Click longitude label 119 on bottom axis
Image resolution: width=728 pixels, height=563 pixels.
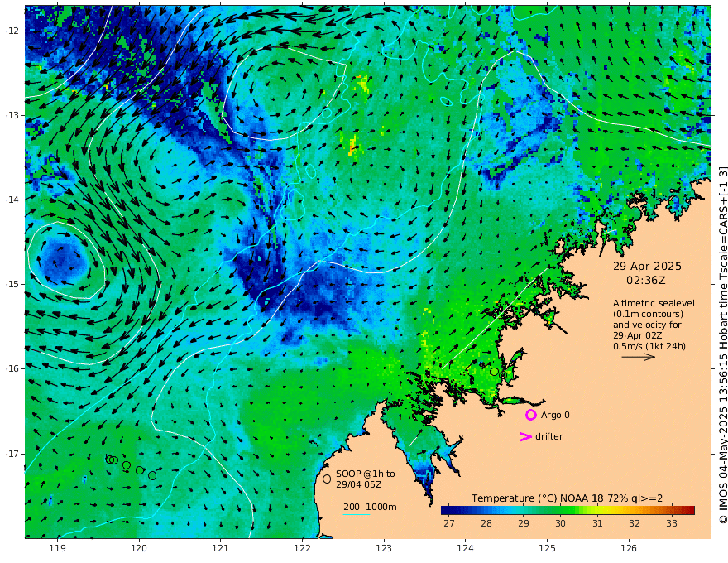click(58, 549)
